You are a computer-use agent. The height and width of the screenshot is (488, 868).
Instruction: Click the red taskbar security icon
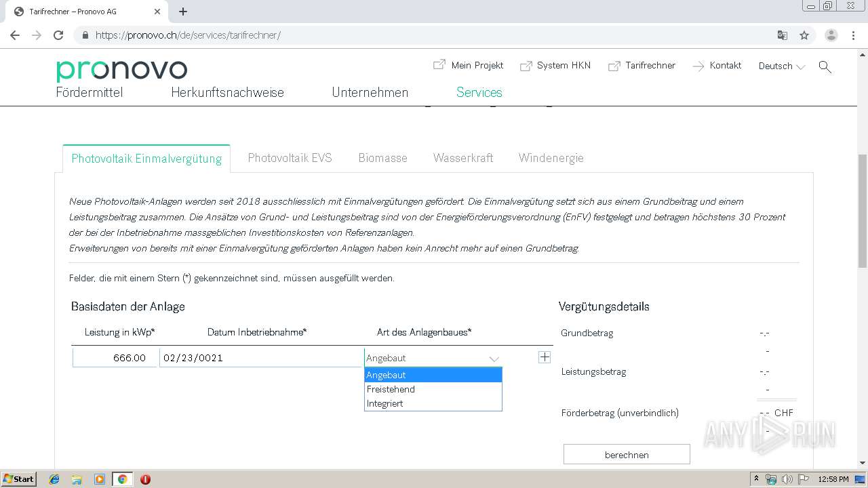[145, 479]
